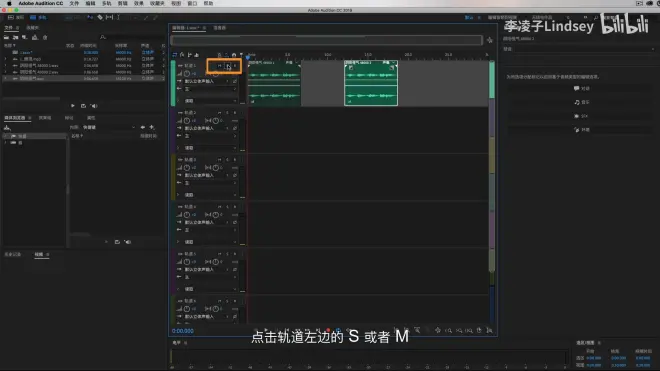
Task: Select the Time Selection tool
Action: point(119,17)
